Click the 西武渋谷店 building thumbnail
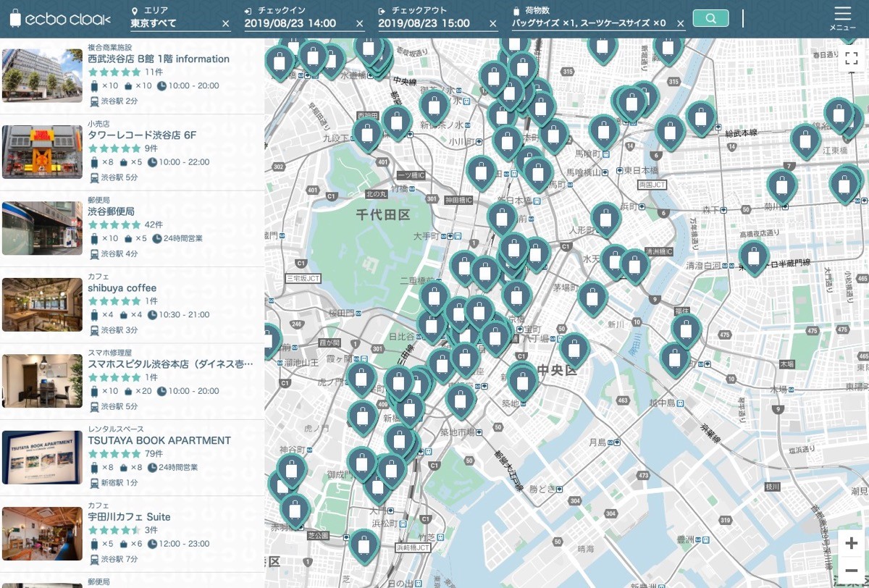 click(x=42, y=75)
